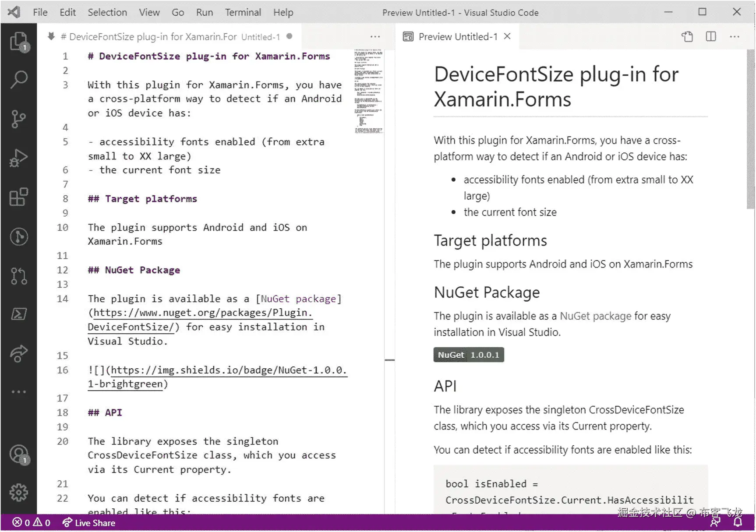Image resolution: width=756 pixels, height=532 pixels.
Task: Open the Edit menu
Action: [68, 12]
